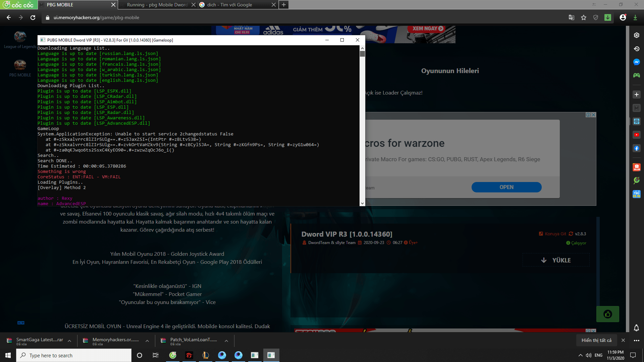The width and height of the screenshot is (644, 362).
Task: Open the Windows action center
Action: 633,355
